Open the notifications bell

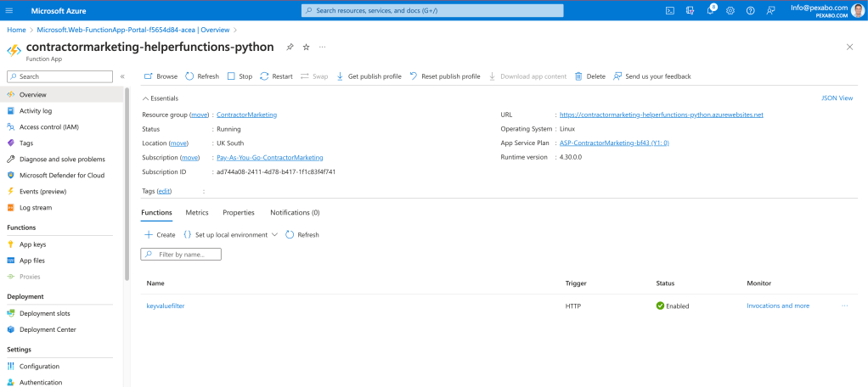(711, 10)
